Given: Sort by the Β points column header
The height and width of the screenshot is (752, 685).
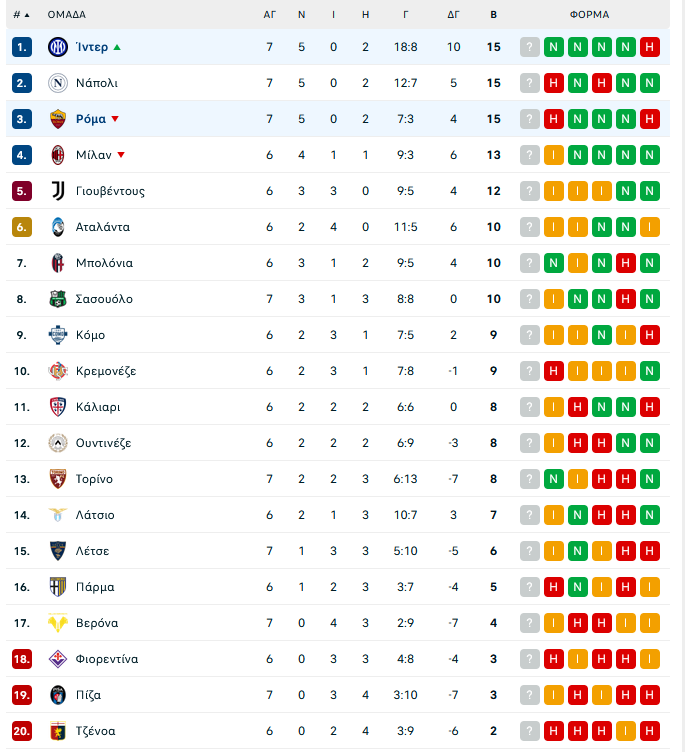Looking at the screenshot, I should [493, 15].
